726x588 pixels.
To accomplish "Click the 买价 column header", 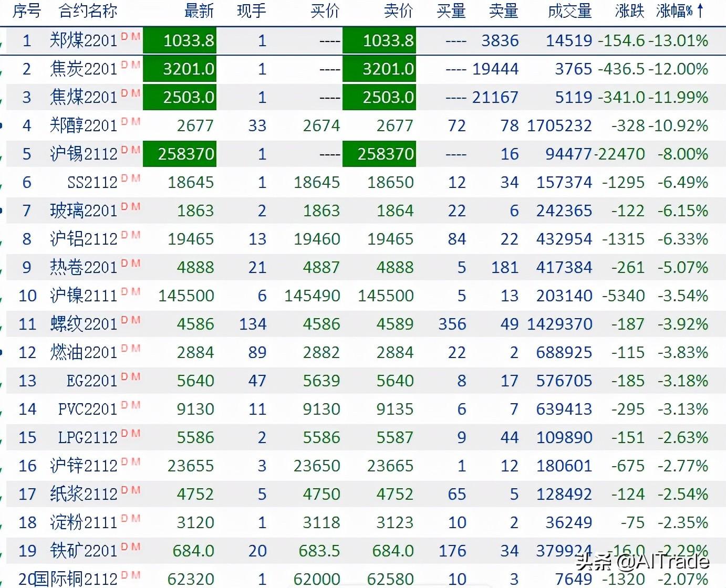I will (325, 10).
